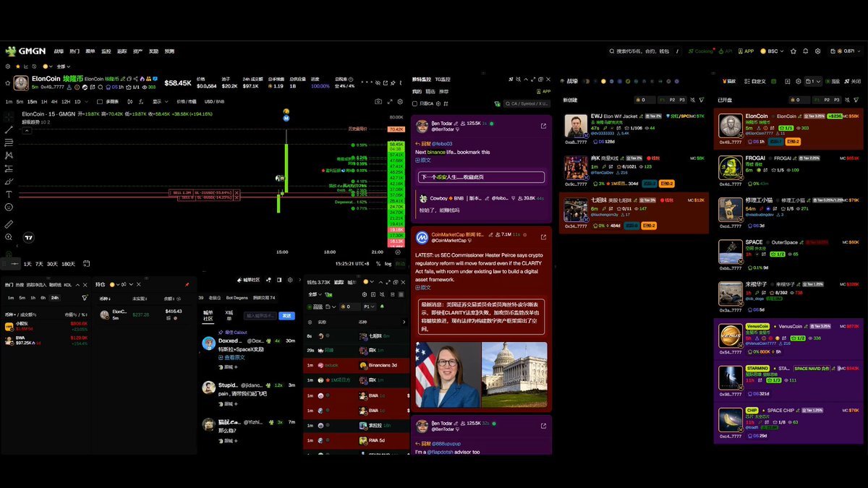Screen dimensions: 868x488
Task: Open the P1 dropdown in wallet panel
Action: pos(370,307)
